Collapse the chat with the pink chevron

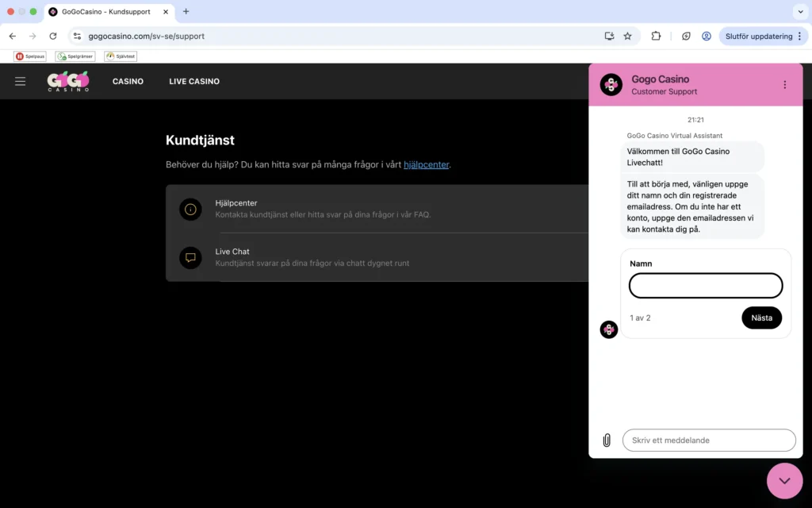(x=784, y=481)
